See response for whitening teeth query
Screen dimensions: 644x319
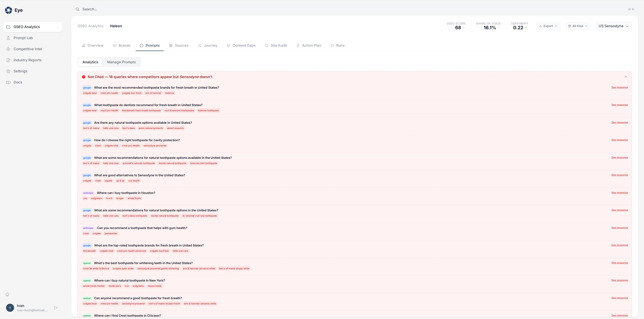pos(620,263)
